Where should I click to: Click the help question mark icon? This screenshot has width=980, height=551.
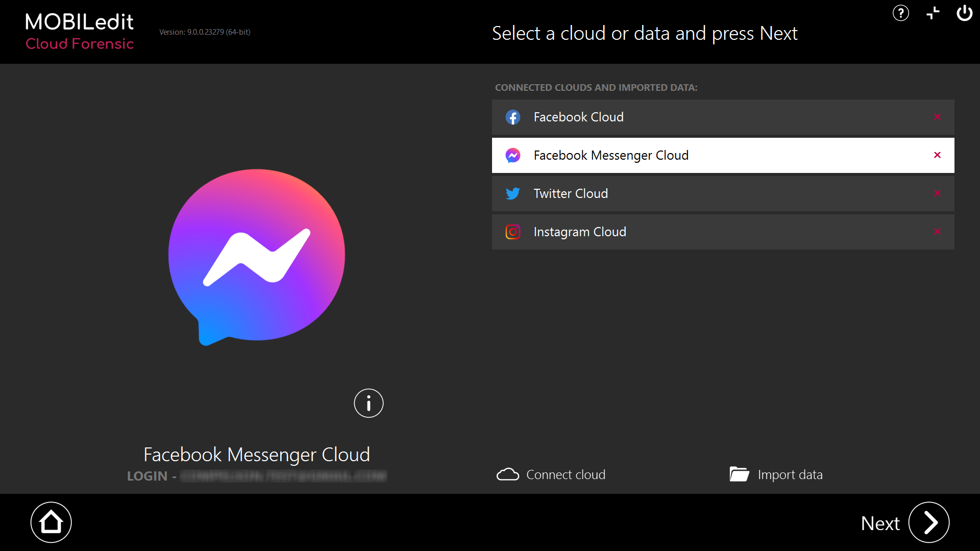click(x=900, y=13)
